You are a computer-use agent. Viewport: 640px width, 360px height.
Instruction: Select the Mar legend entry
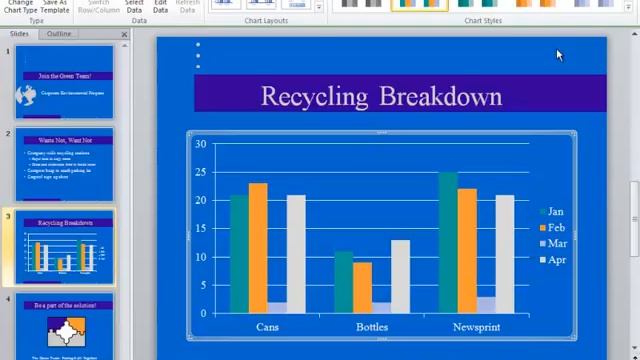click(553, 243)
